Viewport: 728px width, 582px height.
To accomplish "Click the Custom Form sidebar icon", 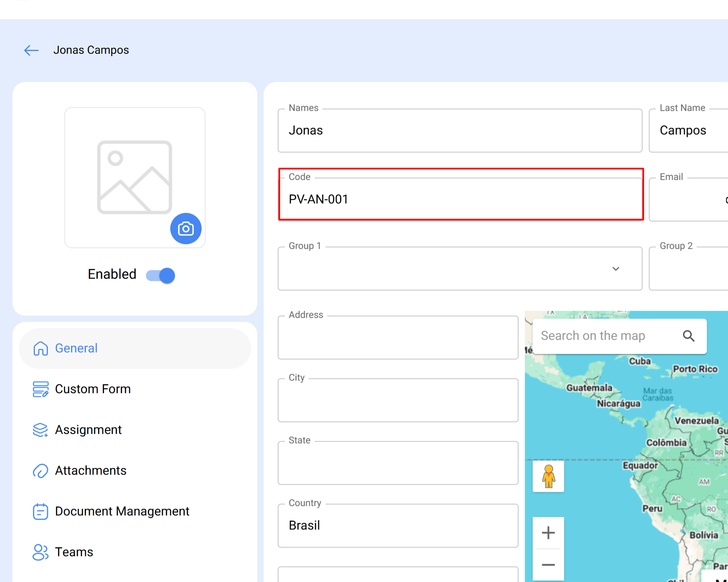I will coord(40,389).
